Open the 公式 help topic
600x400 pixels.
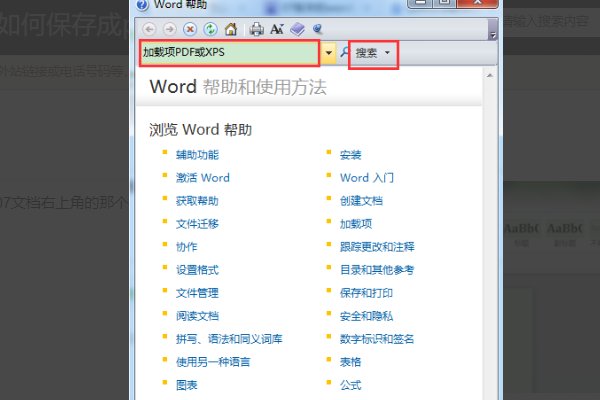[x=350, y=385]
